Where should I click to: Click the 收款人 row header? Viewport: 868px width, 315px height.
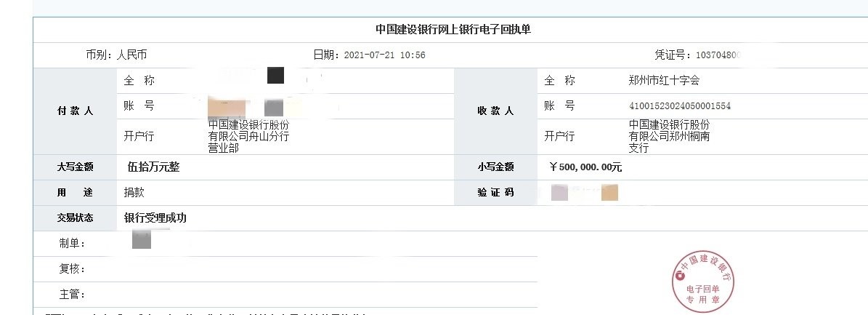(x=495, y=111)
